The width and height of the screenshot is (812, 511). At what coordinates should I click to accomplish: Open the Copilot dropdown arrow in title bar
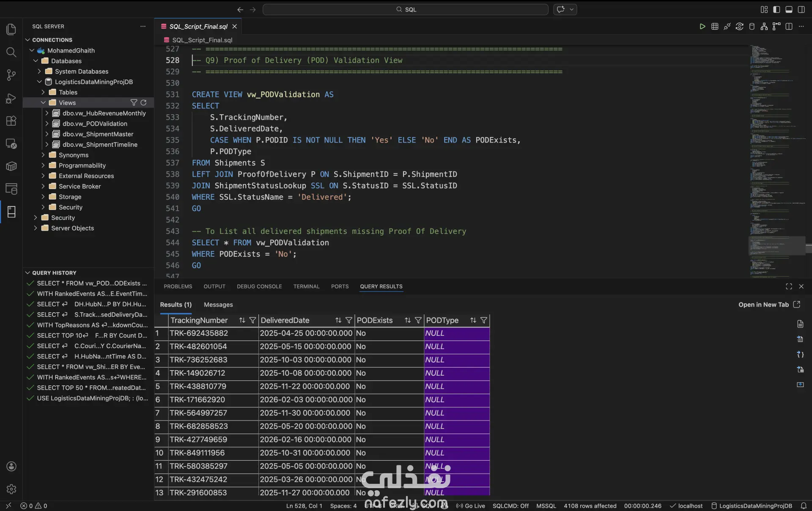click(x=571, y=9)
